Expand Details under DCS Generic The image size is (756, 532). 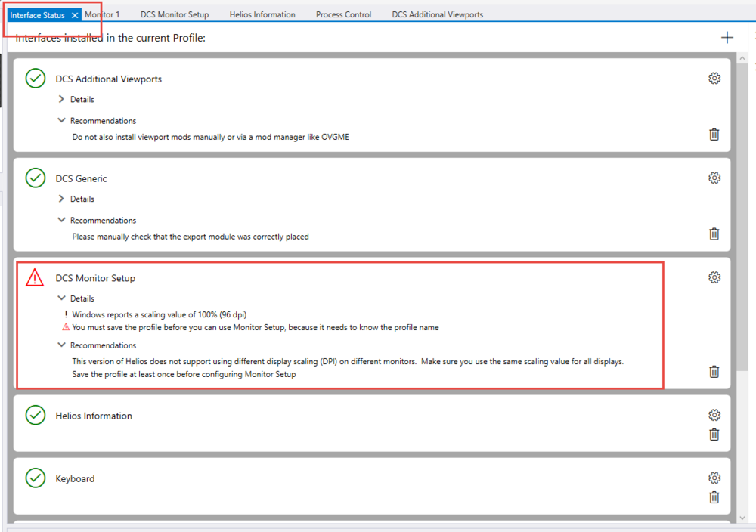coord(61,199)
